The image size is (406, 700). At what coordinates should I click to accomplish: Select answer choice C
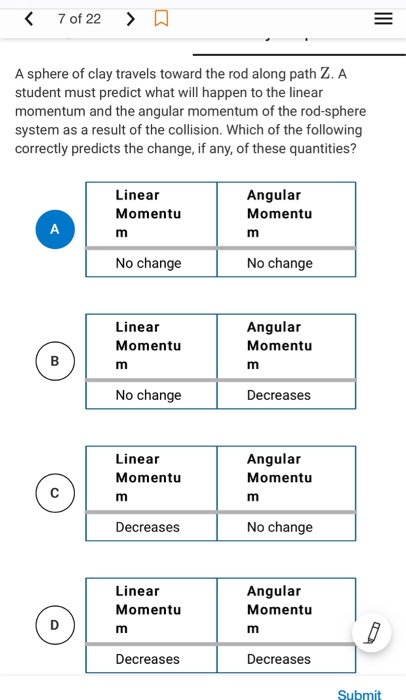click(x=55, y=493)
